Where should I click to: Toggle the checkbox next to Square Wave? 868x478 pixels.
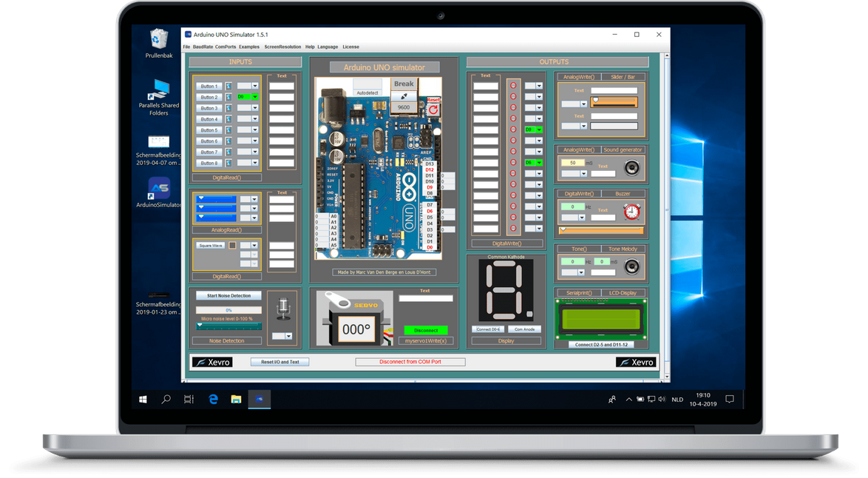pos(232,246)
